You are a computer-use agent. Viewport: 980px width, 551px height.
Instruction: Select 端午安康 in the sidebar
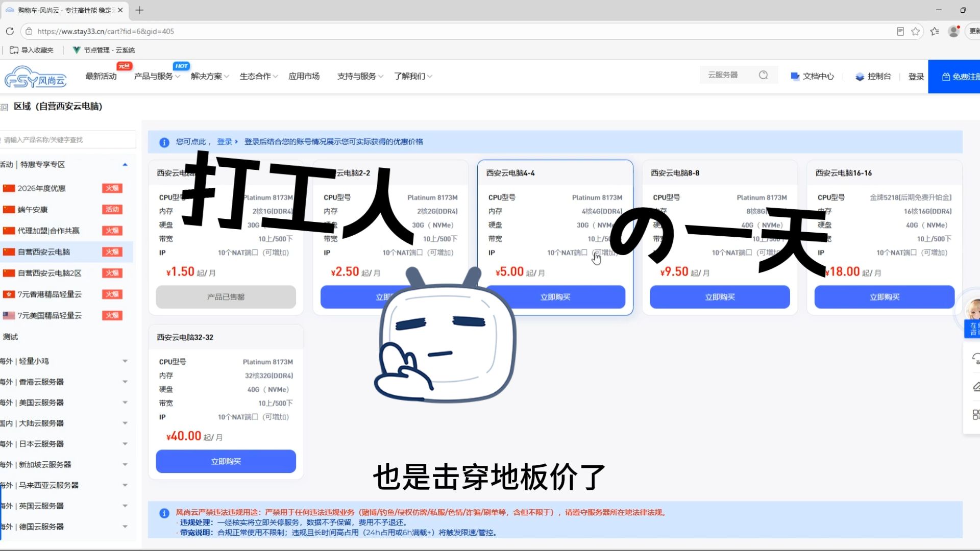coord(66,210)
